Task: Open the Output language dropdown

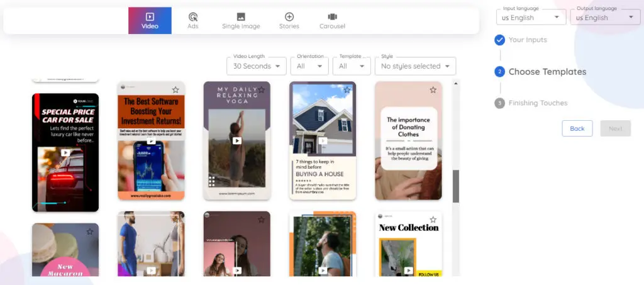Action: pyautogui.click(x=605, y=17)
